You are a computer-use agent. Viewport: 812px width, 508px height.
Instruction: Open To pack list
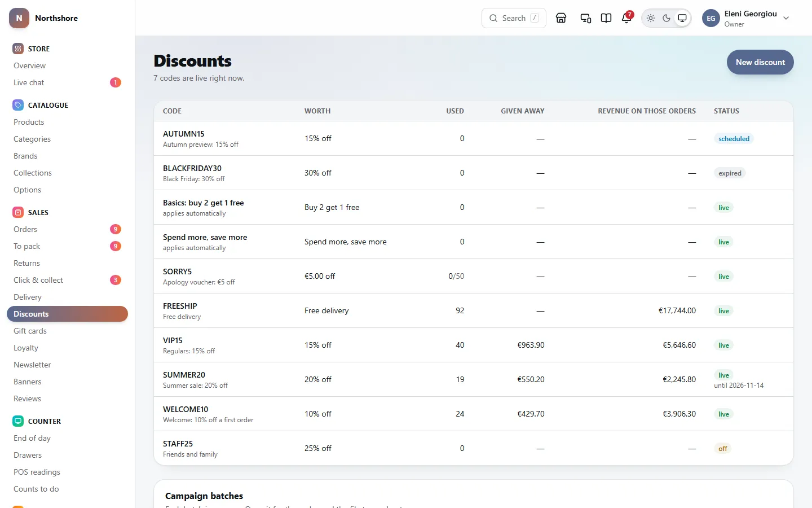[67, 246]
